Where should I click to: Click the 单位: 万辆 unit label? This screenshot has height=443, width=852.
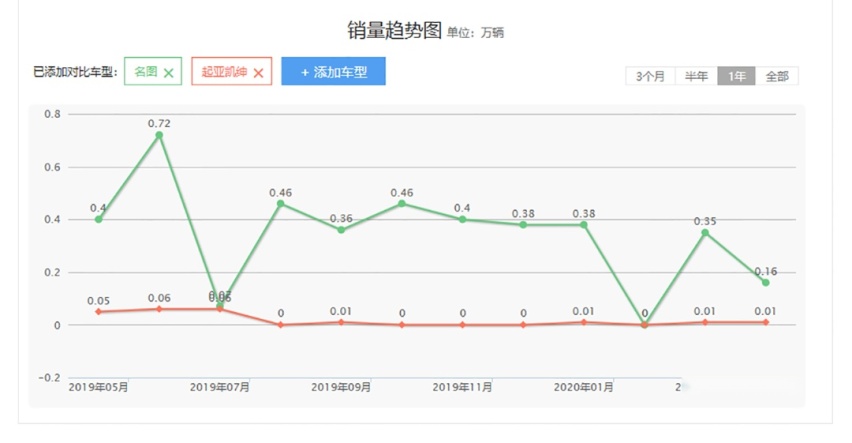coord(475,33)
